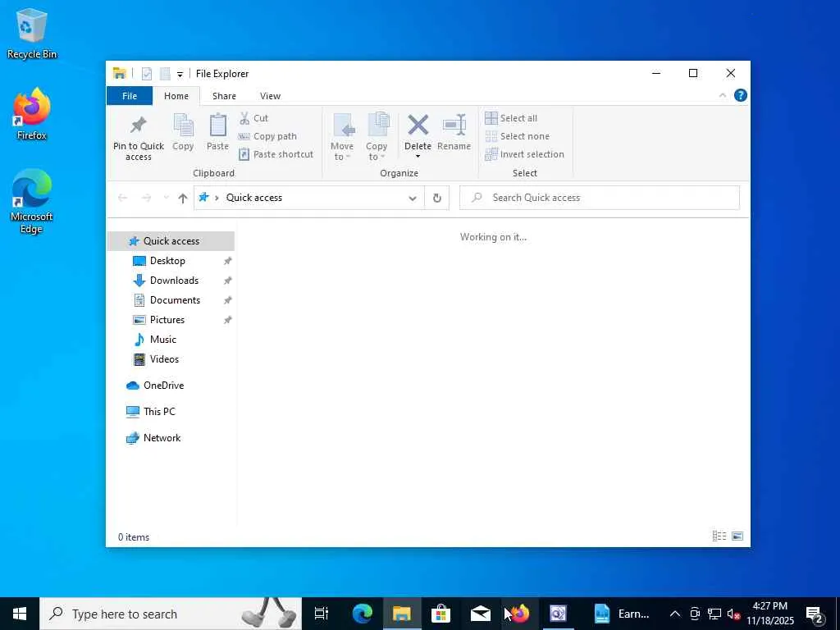
Task: Open Recent locations dropdown arrow
Action: (166, 198)
